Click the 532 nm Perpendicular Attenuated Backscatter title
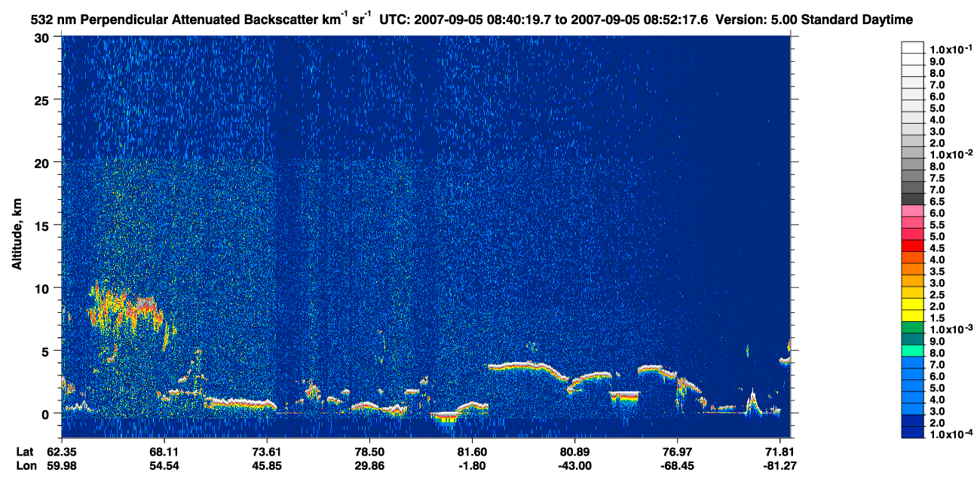This screenshot has height=503, width=980. [201, 19]
